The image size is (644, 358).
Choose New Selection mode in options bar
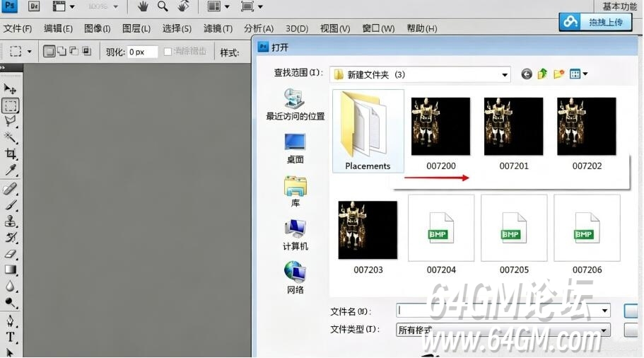(x=49, y=52)
